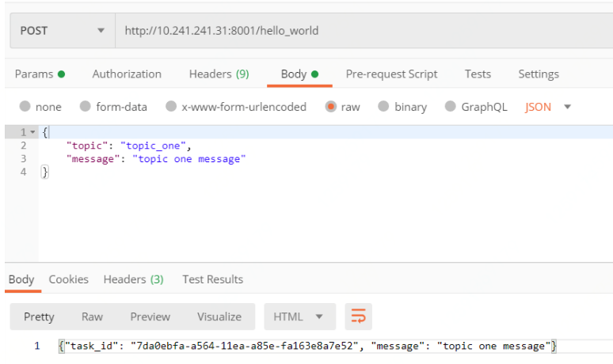Open the response Headers (3) tab
Viewport: 613px width, 364px height.
click(x=133, y=279)
